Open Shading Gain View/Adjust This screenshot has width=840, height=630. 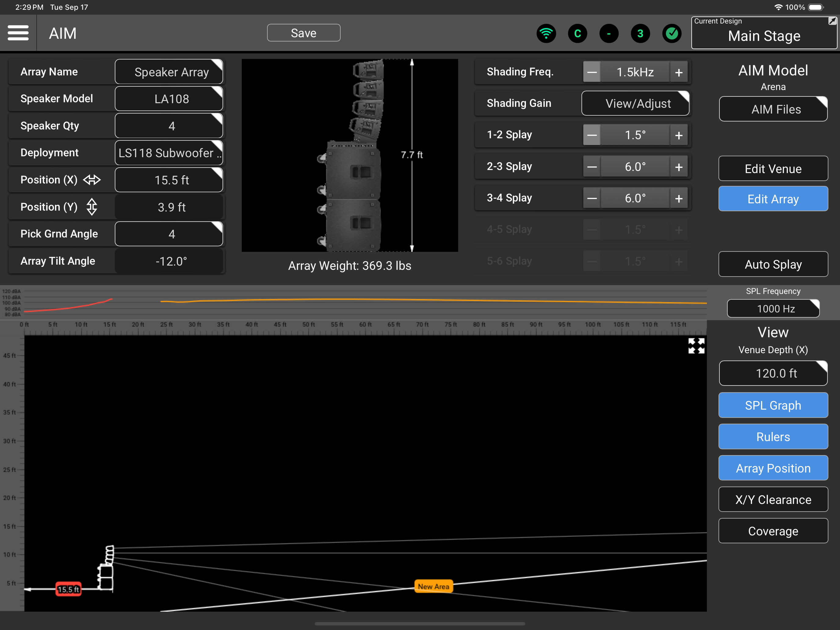tap(635, 103)
